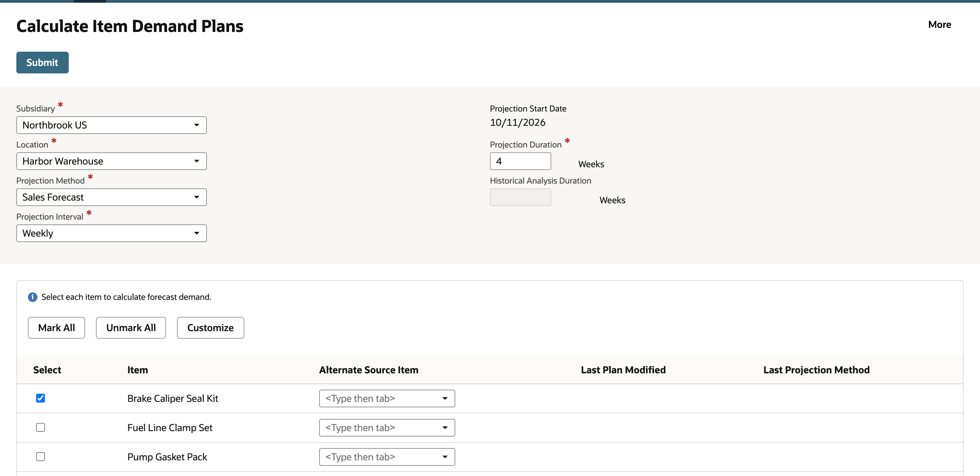Open the Location dropdown showing Harbor Warehouse
This screenshot has height=476, width=980.
tap(112, 161)
